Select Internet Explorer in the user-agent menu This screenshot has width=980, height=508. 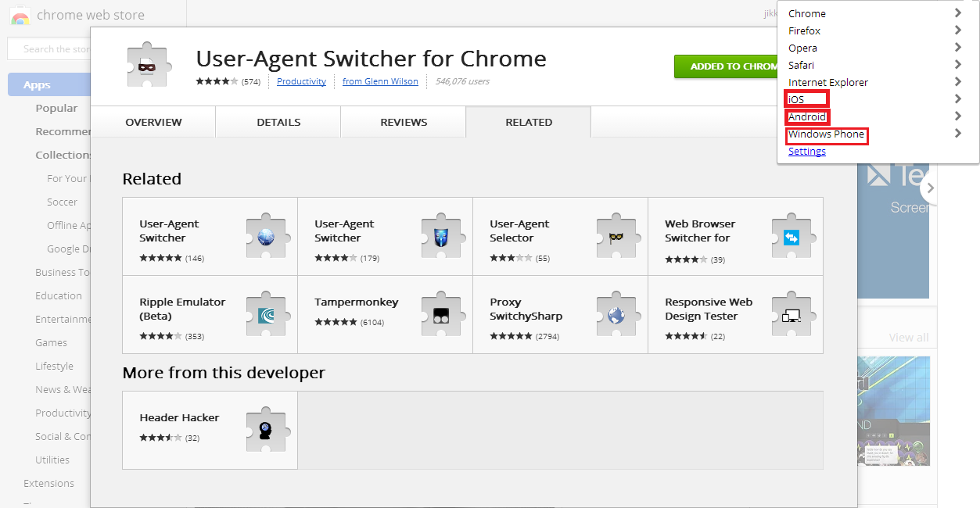coord(827,82)
